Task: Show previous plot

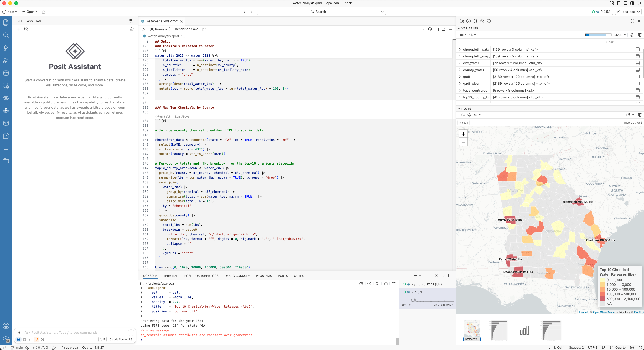Action: [463, 115]
